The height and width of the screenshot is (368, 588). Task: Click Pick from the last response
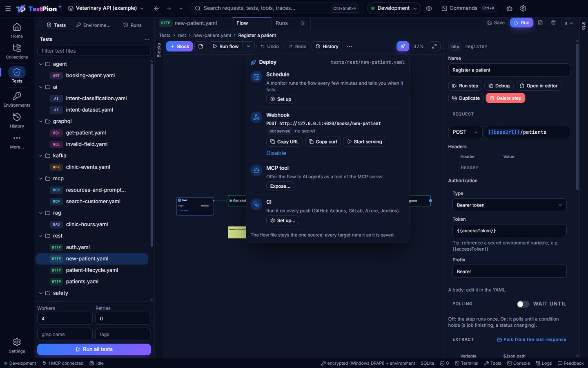[532, 339]
